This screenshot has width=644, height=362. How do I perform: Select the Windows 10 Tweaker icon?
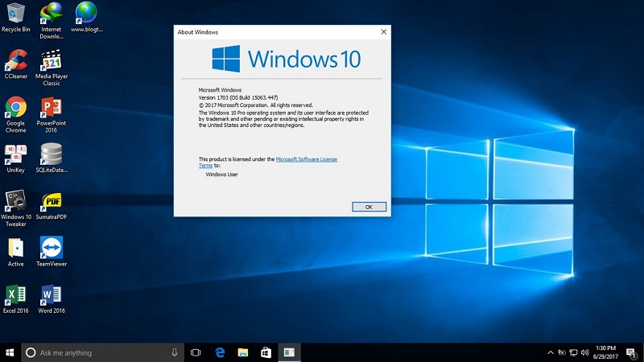click(x=15, y=208)
